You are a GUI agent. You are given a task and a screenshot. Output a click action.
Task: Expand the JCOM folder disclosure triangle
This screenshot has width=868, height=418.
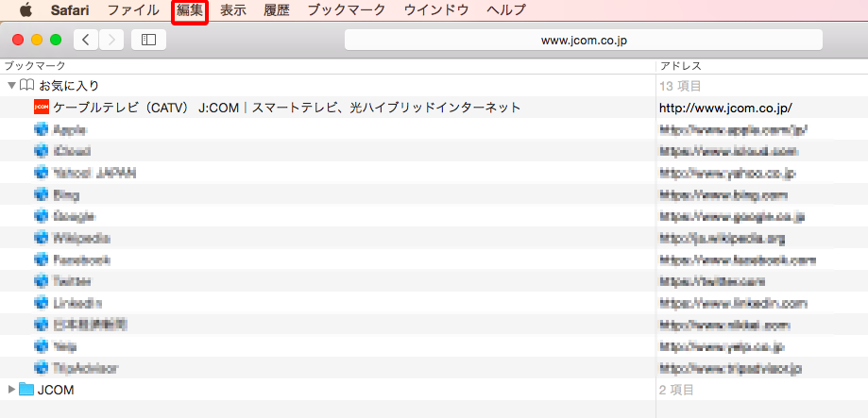11,390
